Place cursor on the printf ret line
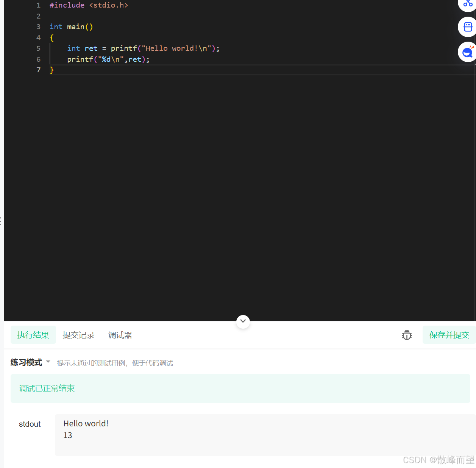Image resolution: width=476 pixels, height=468 pixels. tap(108, 59)
